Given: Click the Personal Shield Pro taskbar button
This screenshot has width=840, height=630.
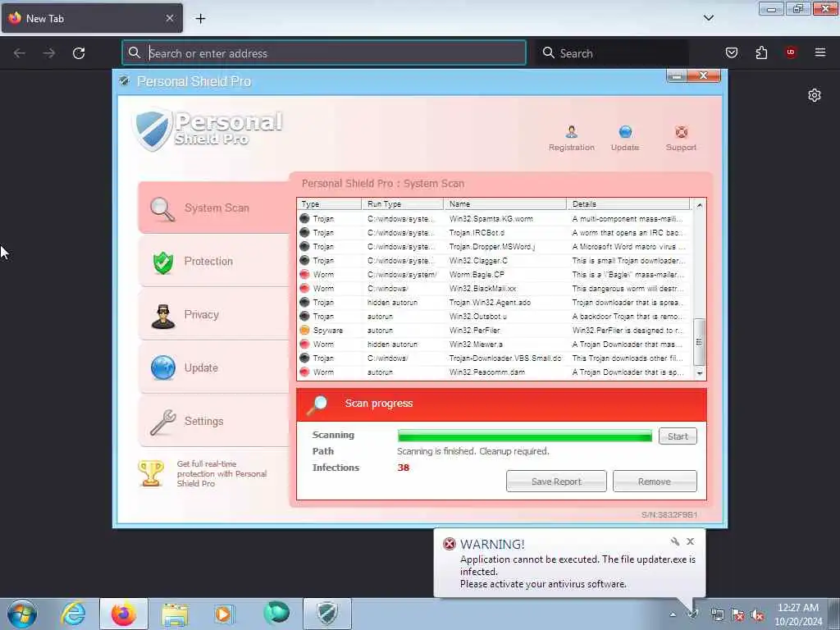Looking at the screenshot, I should point(327,614).
